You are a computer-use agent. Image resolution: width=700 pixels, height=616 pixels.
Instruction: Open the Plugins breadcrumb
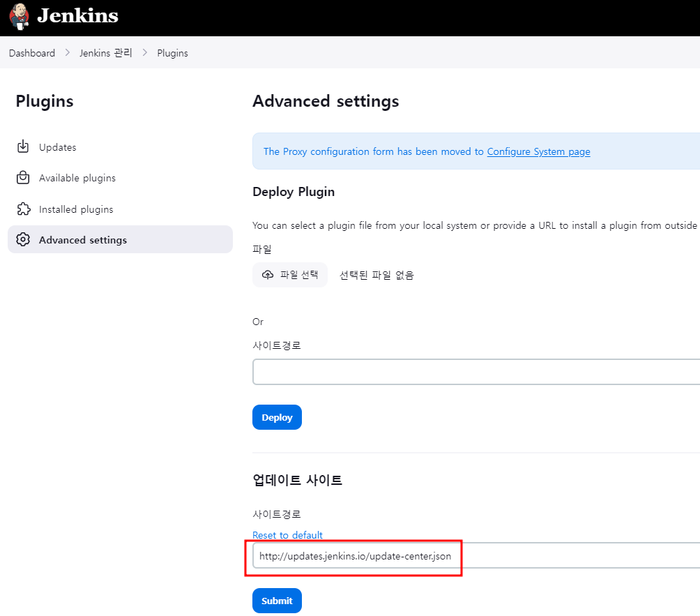click(x=172, y=53)
